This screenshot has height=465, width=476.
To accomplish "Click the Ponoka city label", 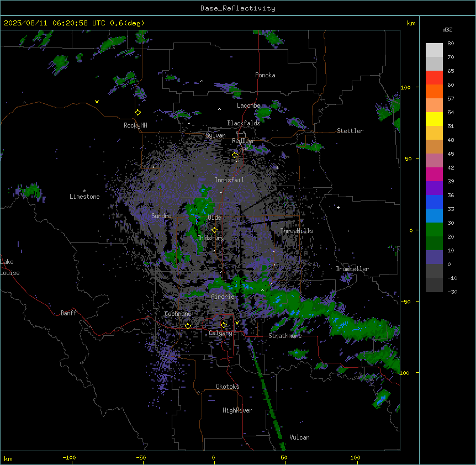I will click(265, 75).
